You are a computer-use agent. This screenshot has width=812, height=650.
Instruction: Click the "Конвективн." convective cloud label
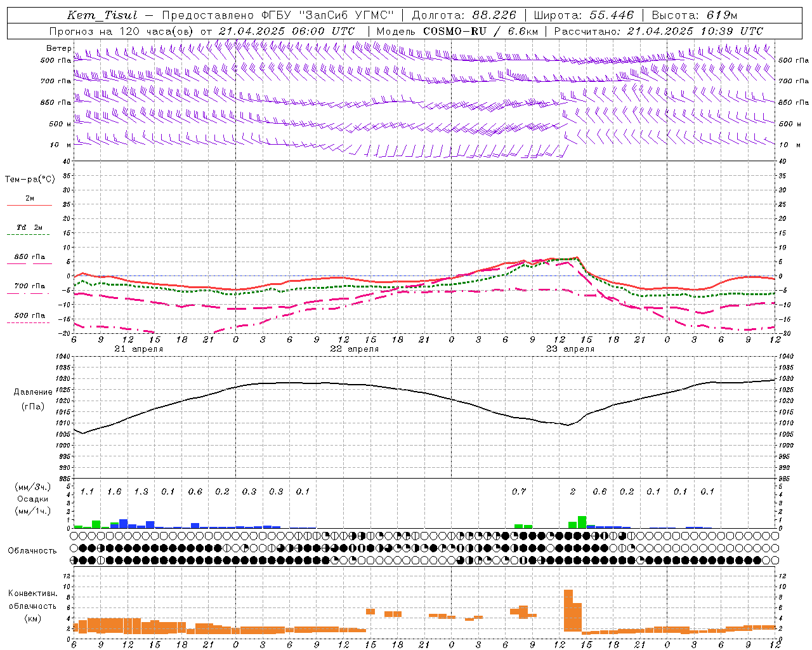tap(32, 594)
